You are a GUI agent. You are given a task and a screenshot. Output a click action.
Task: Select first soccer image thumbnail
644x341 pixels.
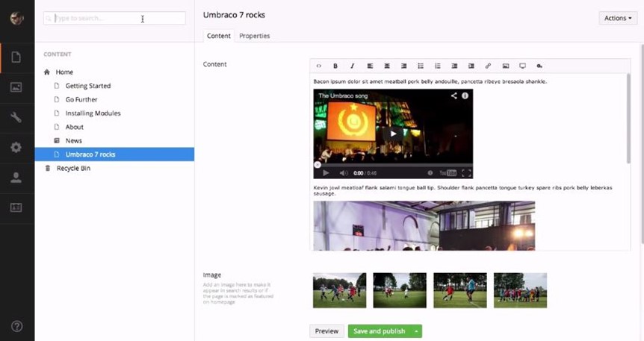click(x=340, y=290)
